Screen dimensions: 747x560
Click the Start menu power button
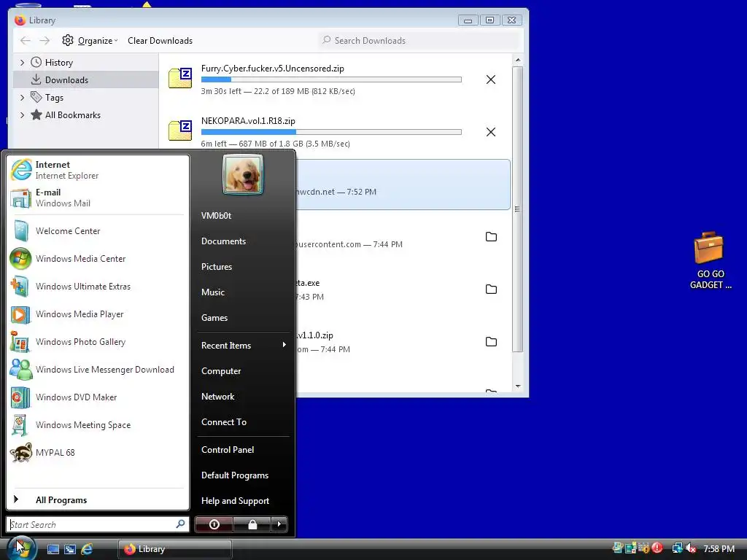pos(214,524)
